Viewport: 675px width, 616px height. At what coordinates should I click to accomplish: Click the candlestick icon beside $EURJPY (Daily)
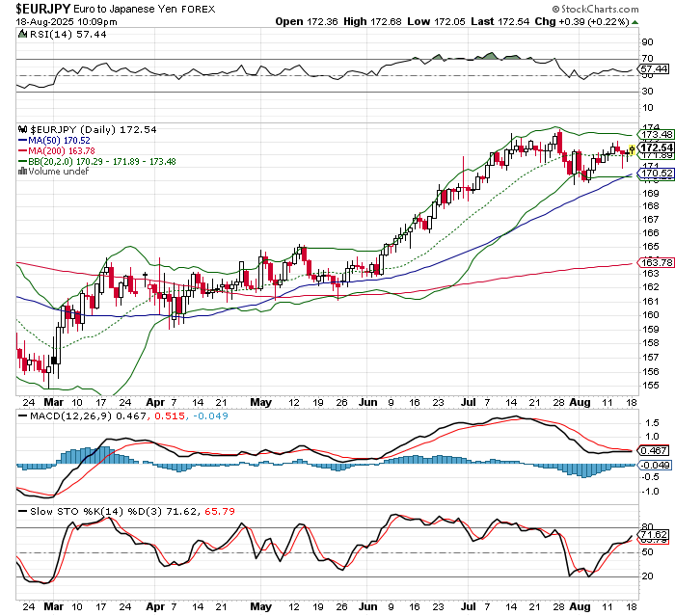25,129
